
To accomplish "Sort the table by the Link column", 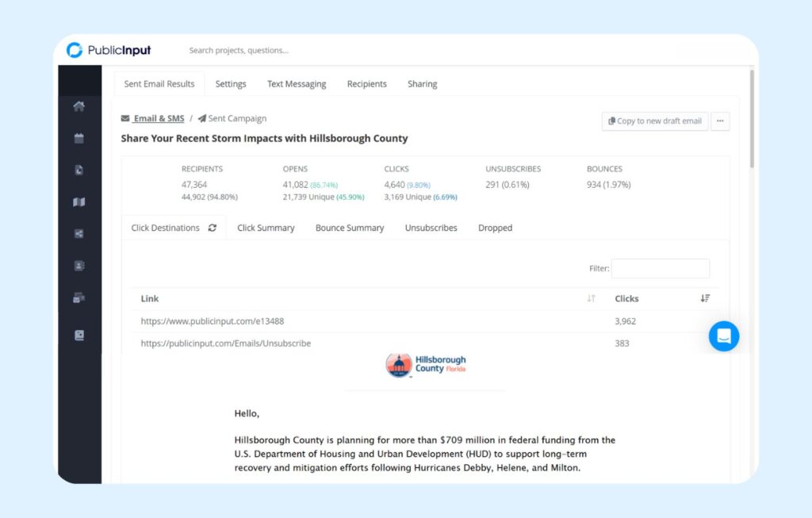I will (x=591, y=298).
